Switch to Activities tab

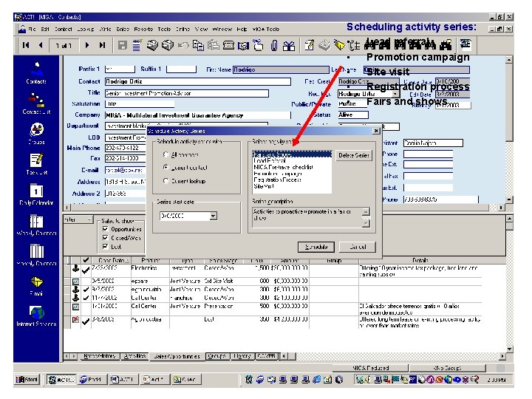(135, 356)
